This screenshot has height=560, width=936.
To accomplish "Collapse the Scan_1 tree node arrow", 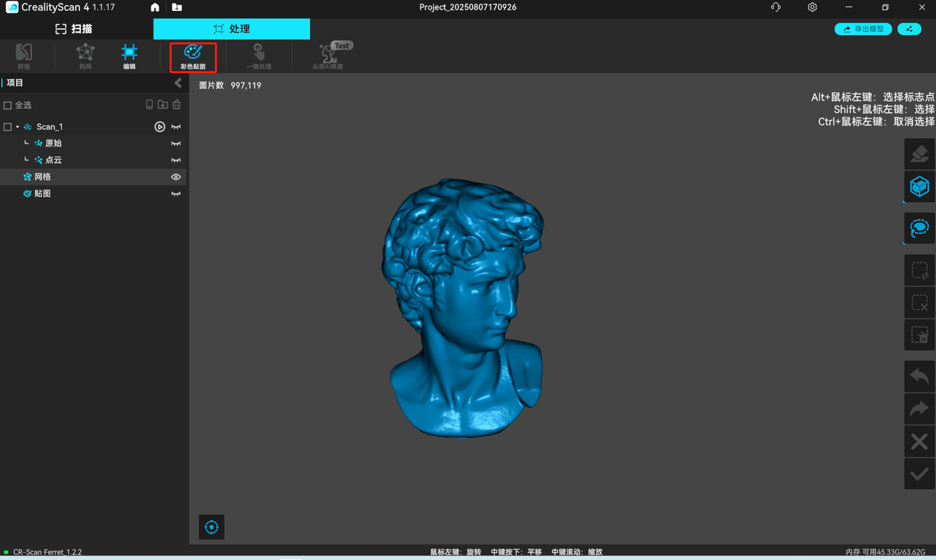I will coord(18,126).
